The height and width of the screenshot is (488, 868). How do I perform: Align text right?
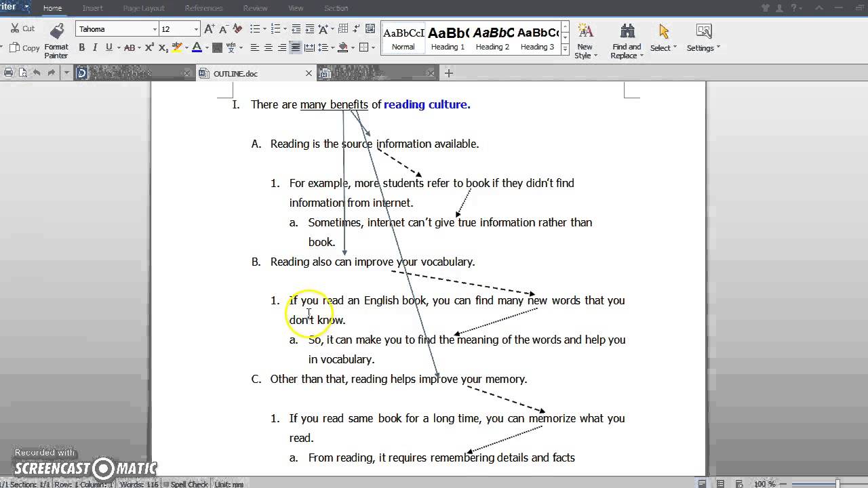(282, 47)
